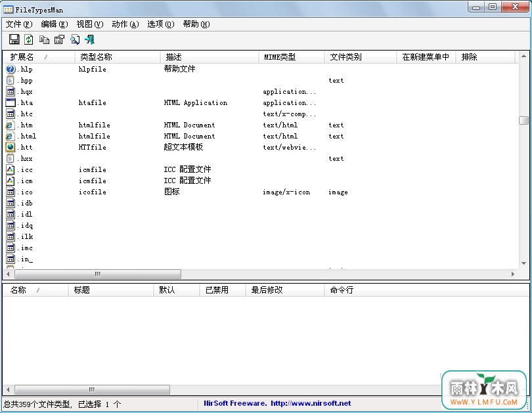This screenshot has height=413, width=532.
Task: Sort lower pane by 默认 column
Action: pos(177,290)
